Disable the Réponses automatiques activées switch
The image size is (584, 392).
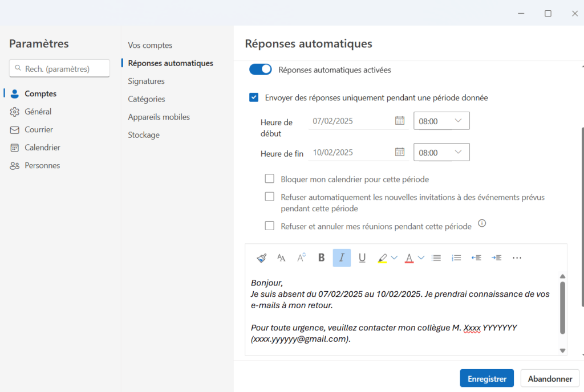click(x=260, y=69)
